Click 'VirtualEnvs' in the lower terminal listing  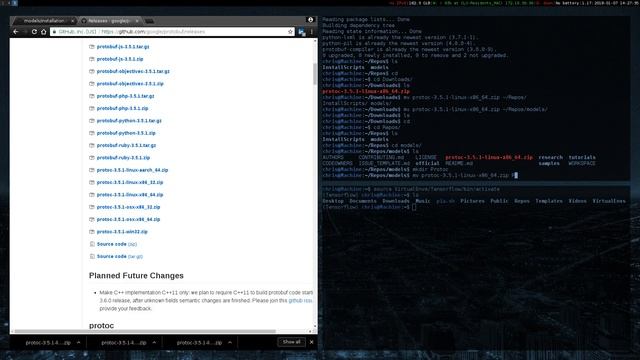609,201
